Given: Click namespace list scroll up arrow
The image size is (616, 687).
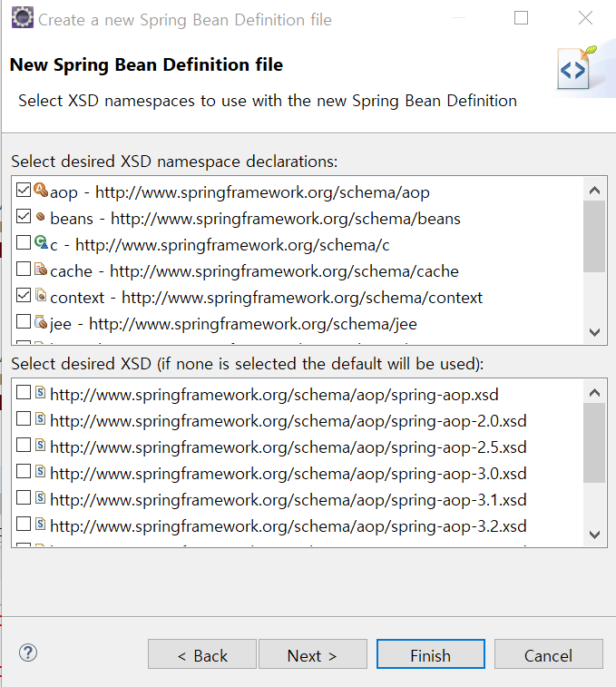Looking at the screenshot, I should (x=594, y=190).
